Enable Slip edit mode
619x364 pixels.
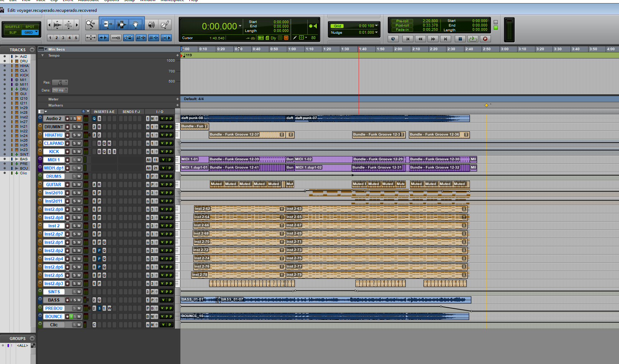13,32
